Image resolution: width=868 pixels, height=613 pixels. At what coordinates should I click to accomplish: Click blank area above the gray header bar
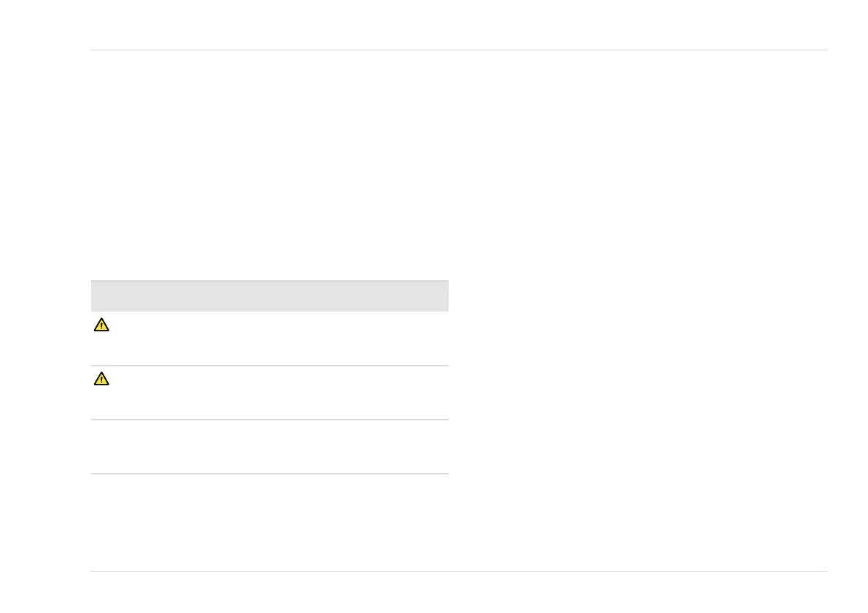270,166
